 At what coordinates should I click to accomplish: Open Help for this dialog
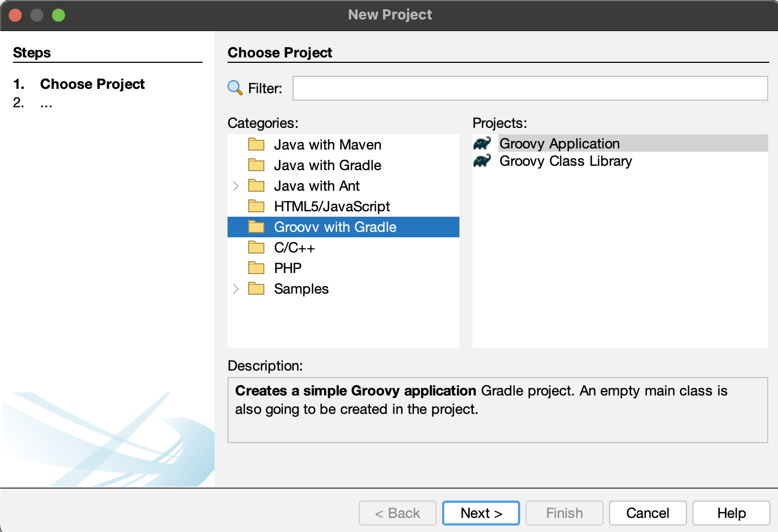tap(731, 513)
